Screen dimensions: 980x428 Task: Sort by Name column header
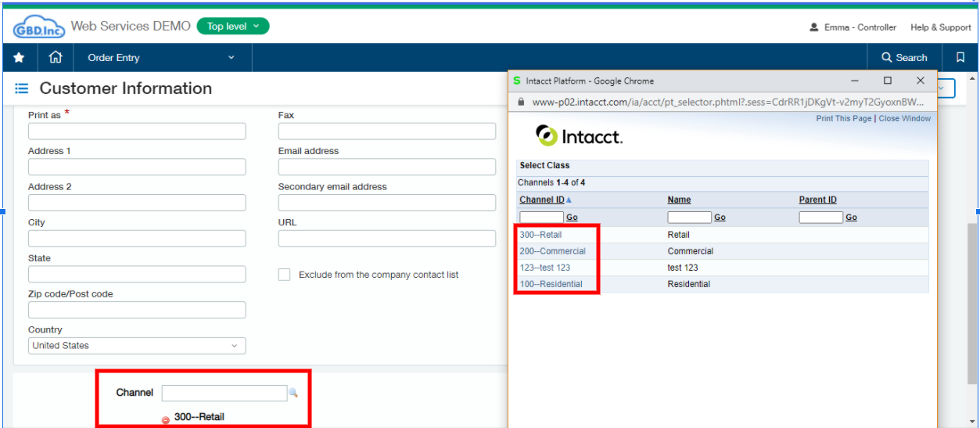pyautogui.click(x=679, y=200)
